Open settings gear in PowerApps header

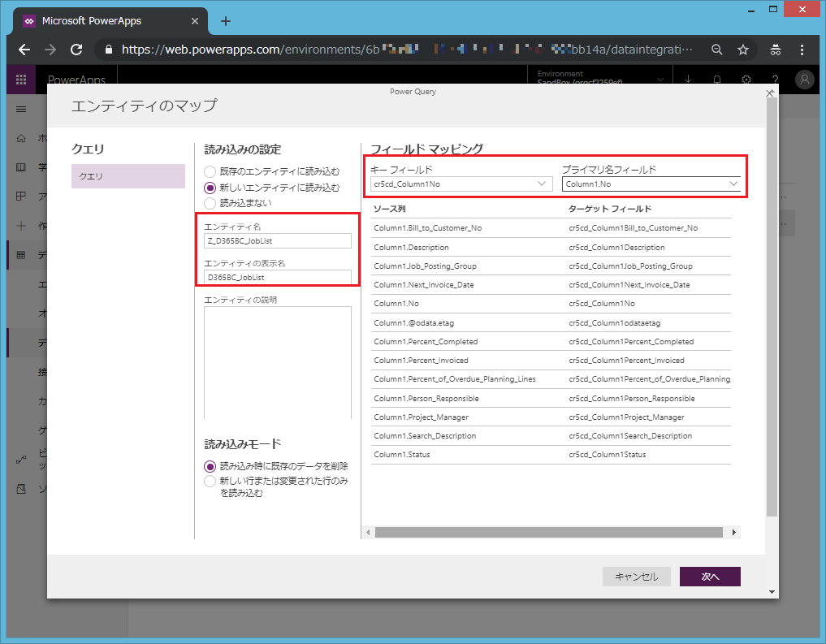pos(746,79)
